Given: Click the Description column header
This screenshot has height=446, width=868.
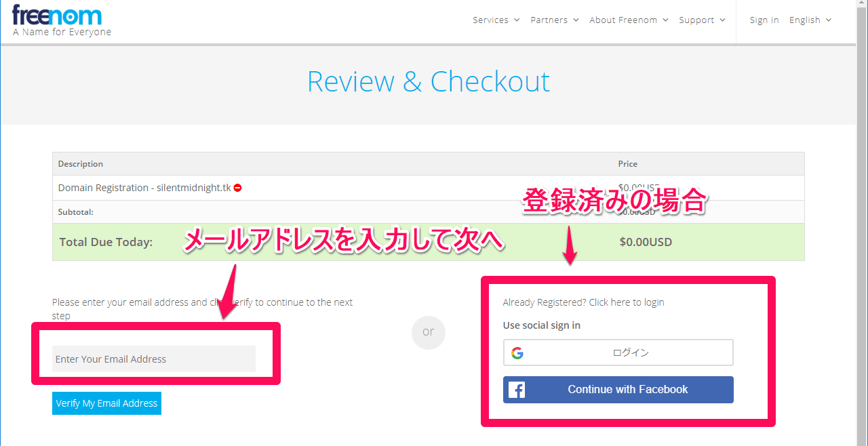Looking at the screenshot, I should pyautogui.click(x=81, y=164).
